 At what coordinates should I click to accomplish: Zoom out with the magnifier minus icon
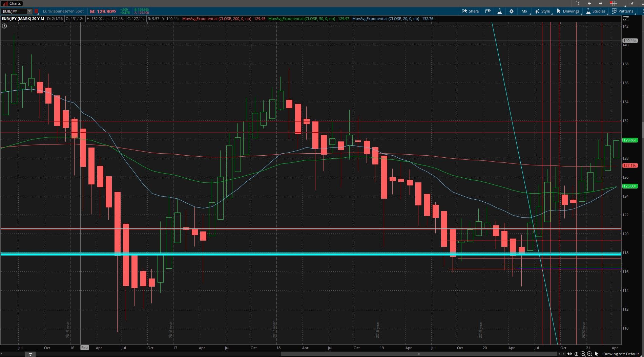(x=589, y=354)
